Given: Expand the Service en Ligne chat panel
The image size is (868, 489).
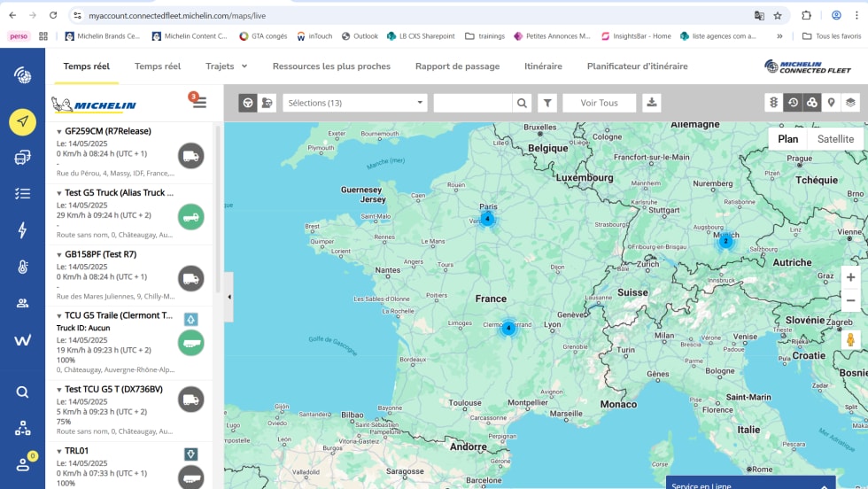Looking at the screenshot, I should coord(749,483).
